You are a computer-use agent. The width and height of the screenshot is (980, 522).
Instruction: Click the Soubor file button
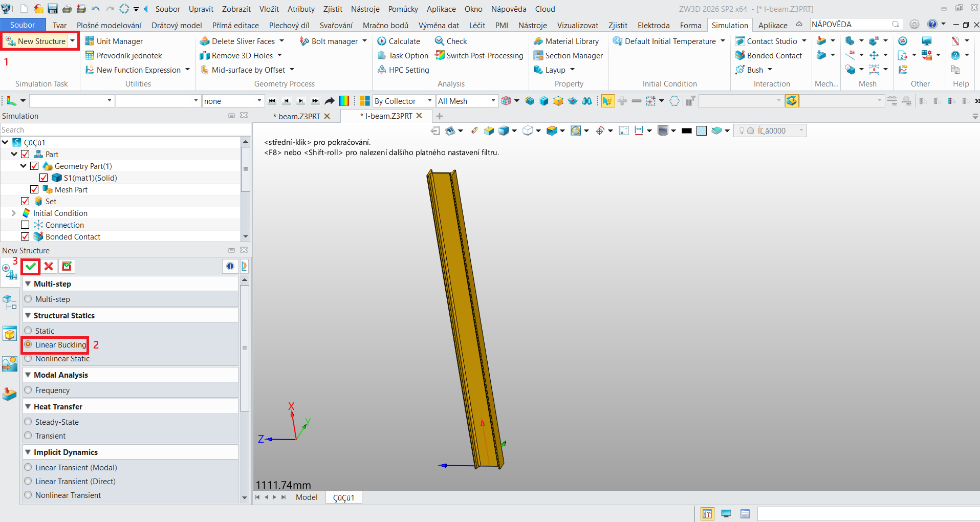coord(23,25)
